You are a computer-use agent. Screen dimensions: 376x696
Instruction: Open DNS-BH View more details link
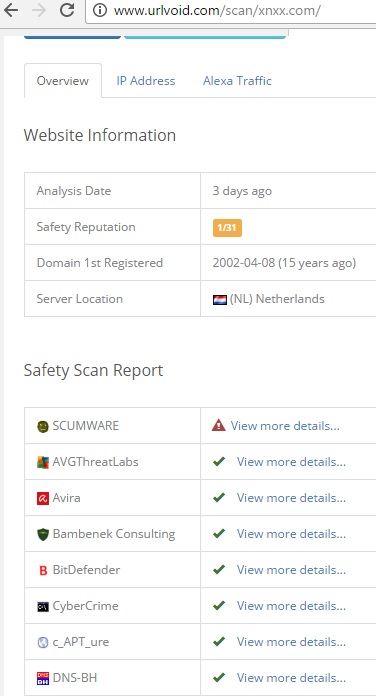[291, 677]
